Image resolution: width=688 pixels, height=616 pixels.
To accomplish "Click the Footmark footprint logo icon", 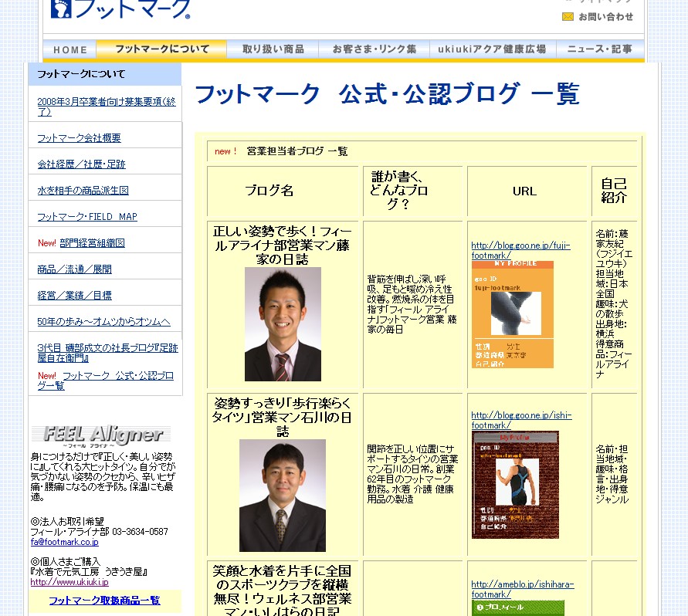I will tap(61, 8).
